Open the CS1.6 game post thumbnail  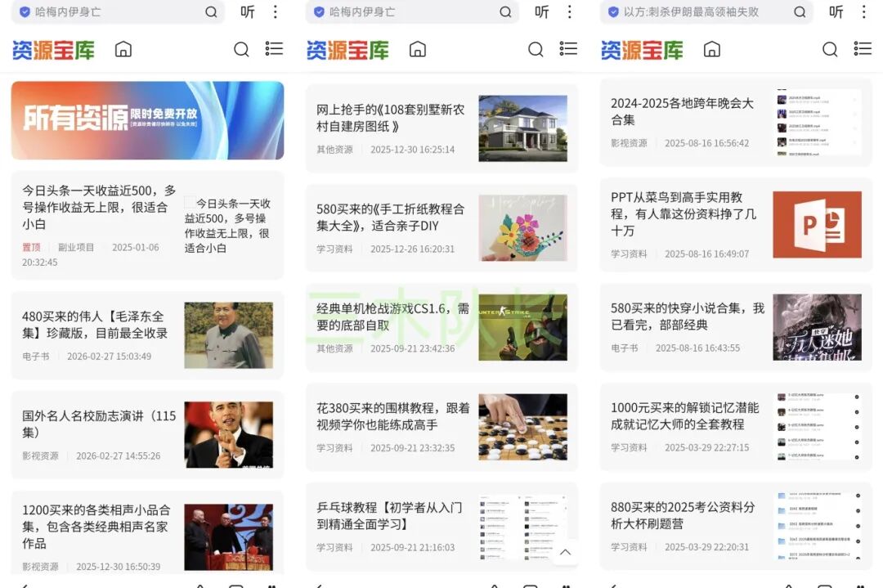click(x=522, y=327)
